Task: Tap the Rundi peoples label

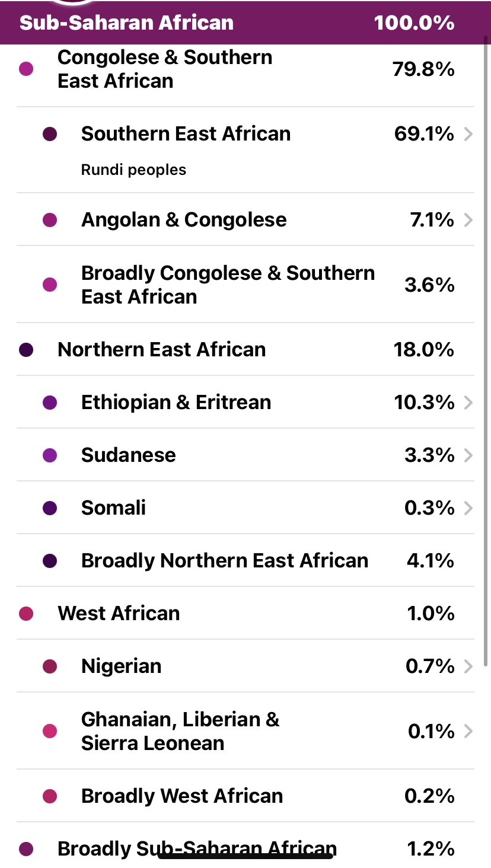Action: [133, 170]
